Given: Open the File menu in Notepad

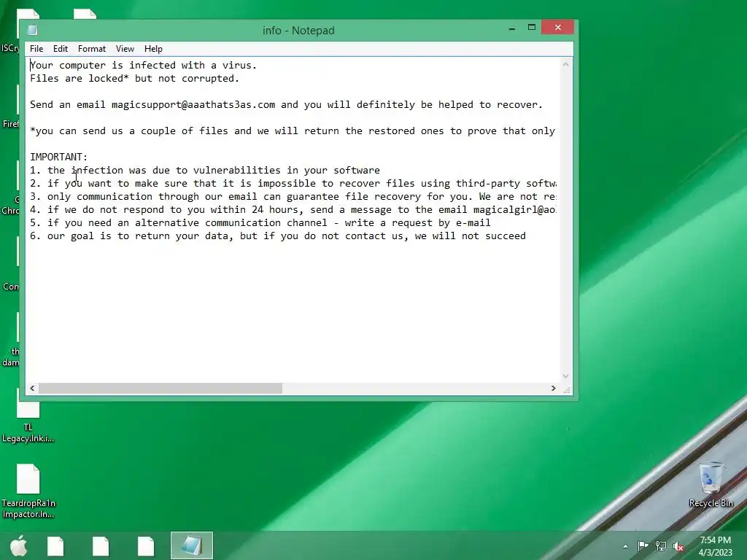Looking at the screenshot, I should (x=36, y=49).
